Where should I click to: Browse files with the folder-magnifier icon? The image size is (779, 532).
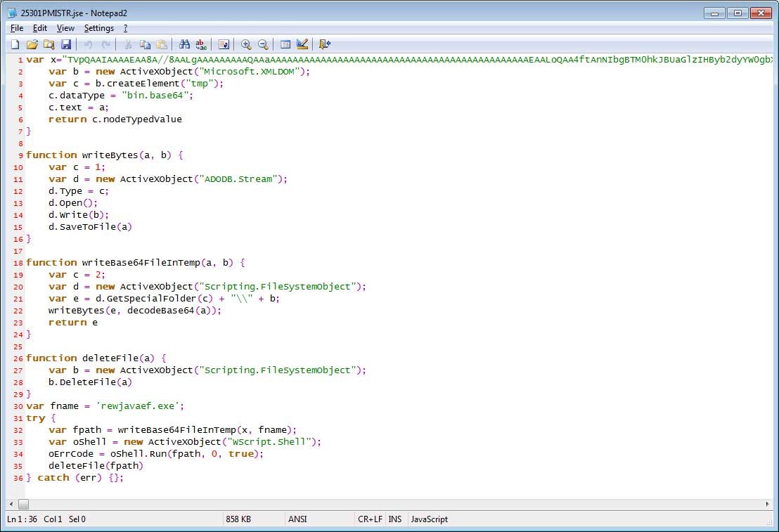49,45
